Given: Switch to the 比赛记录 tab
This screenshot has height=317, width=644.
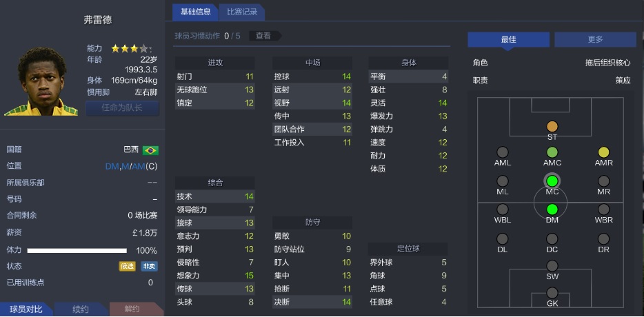Looking at the screenshot, I should 241,12.
